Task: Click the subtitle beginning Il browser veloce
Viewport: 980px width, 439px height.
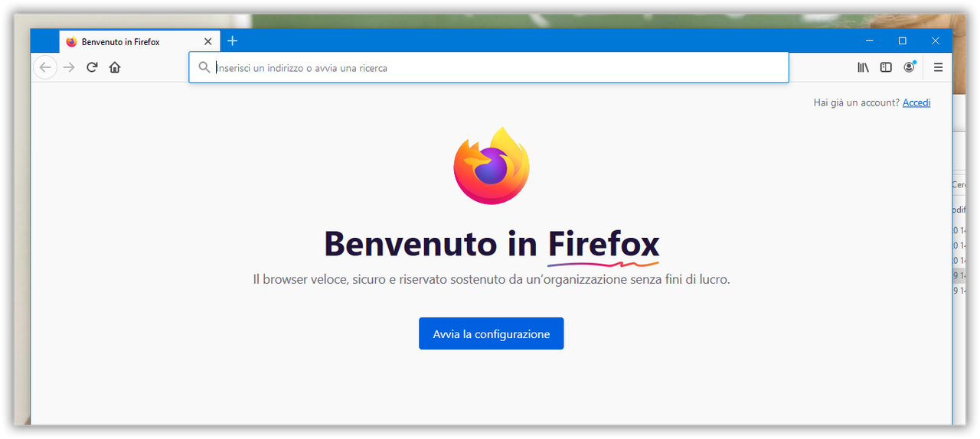Action: tap(492, 279)
